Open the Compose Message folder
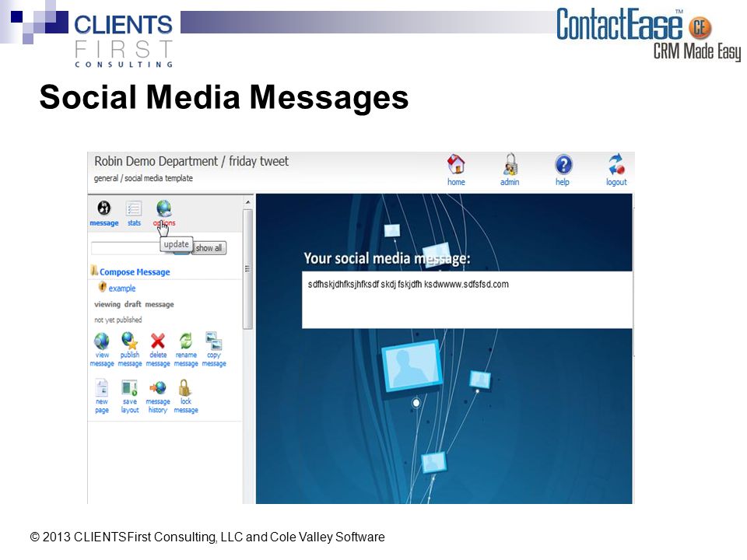Image resolution: width=747 pixels, height=560 pixels. point(131,271)
